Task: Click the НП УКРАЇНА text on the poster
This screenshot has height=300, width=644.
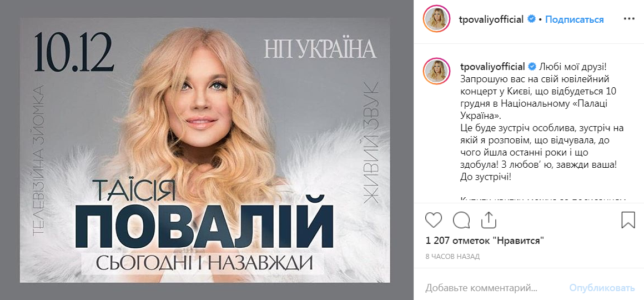Action: click(320, 49)
